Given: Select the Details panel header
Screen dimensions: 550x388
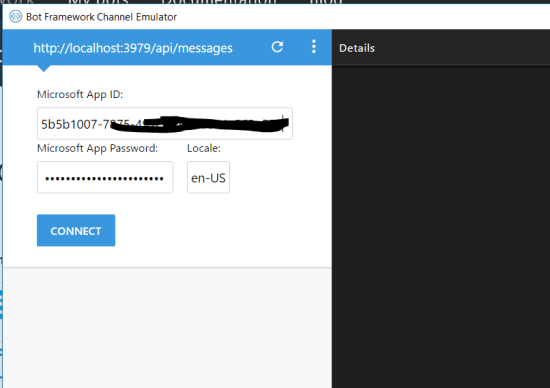Looking at the screenshot, I should pos(357,48).
